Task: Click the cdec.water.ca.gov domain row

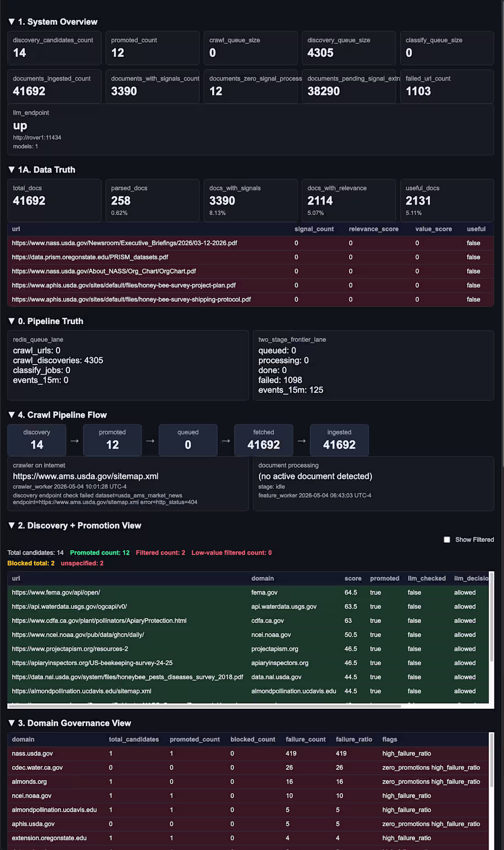Action: (x=248, y=767)
